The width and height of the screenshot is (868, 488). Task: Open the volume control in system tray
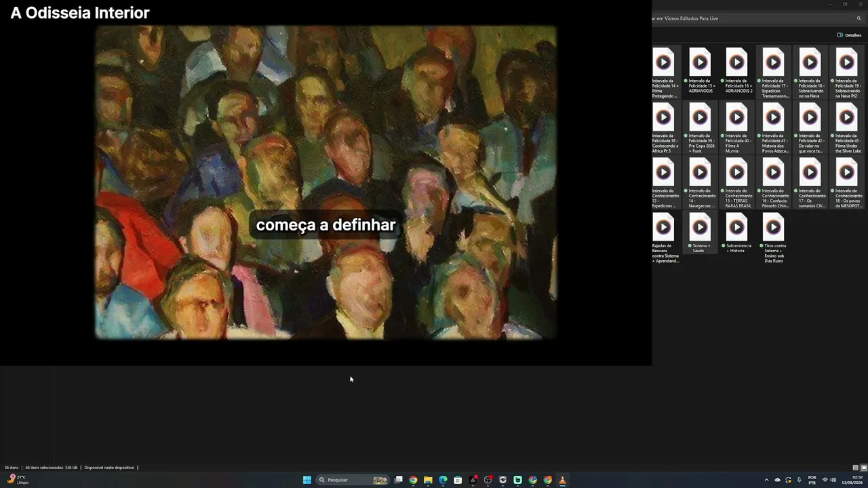point(833,480)
